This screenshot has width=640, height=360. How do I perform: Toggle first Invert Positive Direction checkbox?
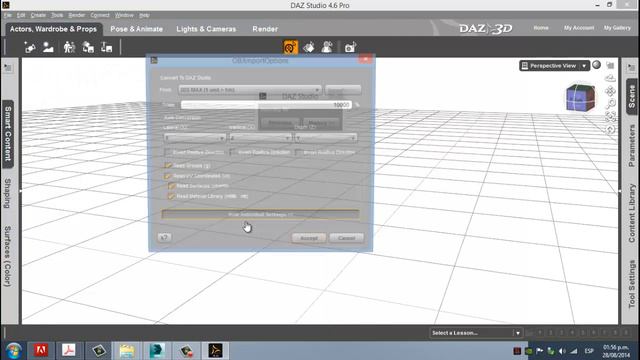[x=168, y=152]
